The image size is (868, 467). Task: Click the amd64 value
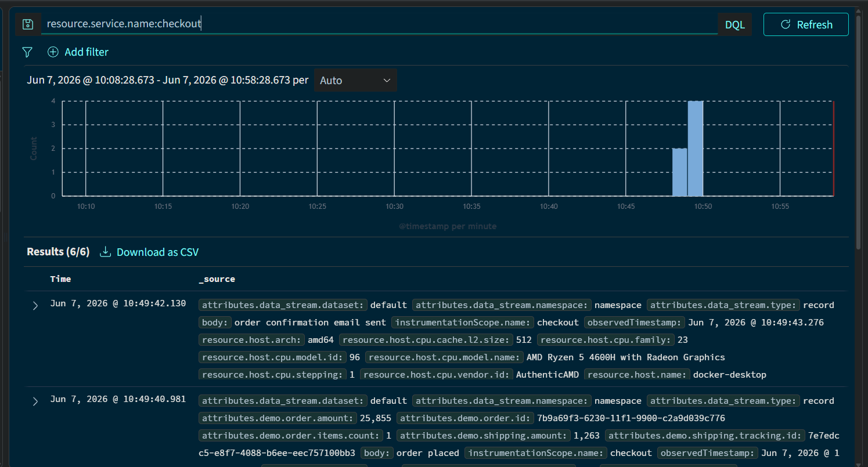(x=320, y=339)
